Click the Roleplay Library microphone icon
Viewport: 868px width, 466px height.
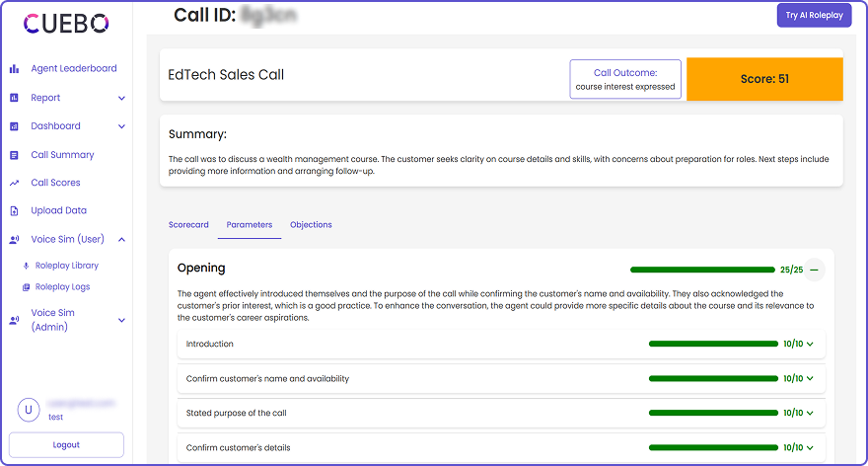(x=26, y=266)
